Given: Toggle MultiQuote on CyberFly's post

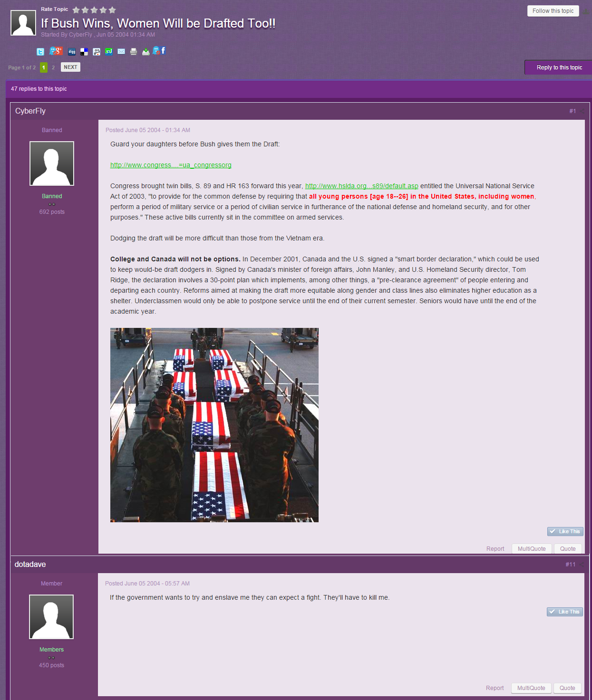Looking at the screenshot, I should coord(532,549).
